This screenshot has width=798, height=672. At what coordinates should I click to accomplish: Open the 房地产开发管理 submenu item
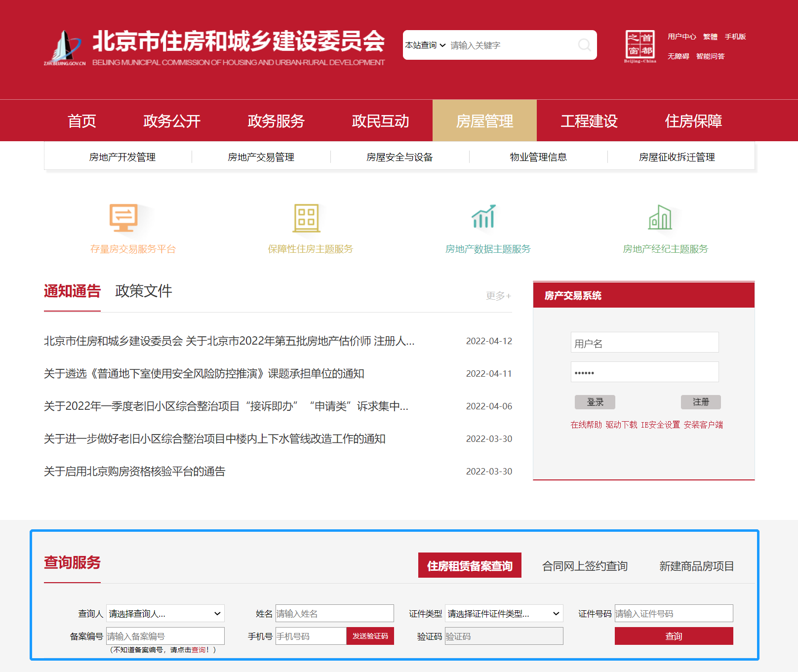tap(122, 157)
